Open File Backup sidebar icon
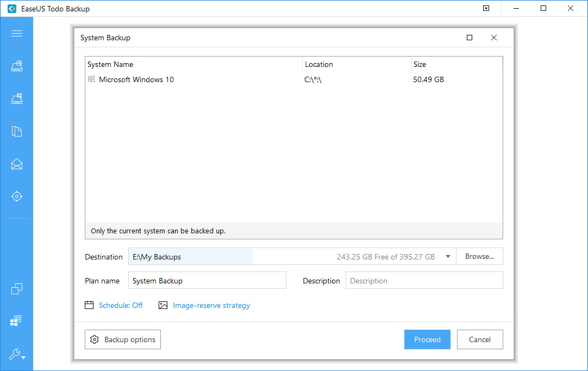The image size is (588, 371). coord(16,132)
